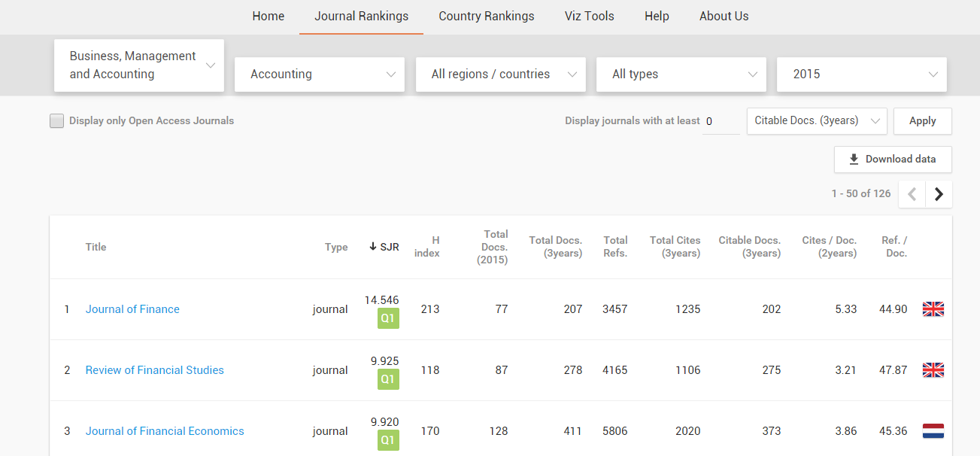Switch to Country Rankings tab
Image resolution: width=980 pixels, height=456 pixels.
(487, 16)
